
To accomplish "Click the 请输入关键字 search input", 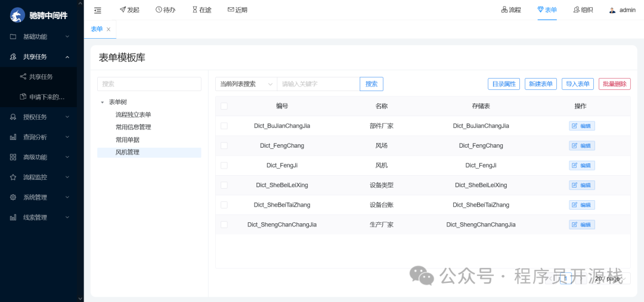I will click(x=318, y=84).
